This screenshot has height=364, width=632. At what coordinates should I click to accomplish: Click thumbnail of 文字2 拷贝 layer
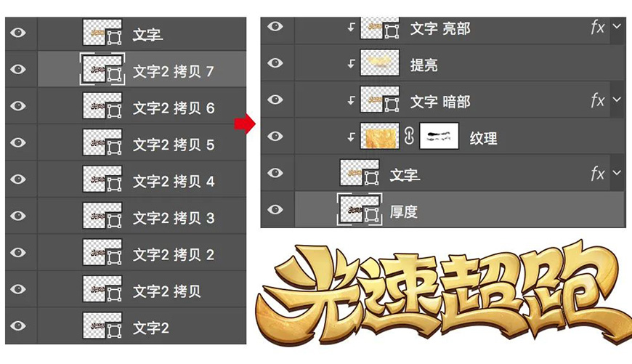pos(102,289)
